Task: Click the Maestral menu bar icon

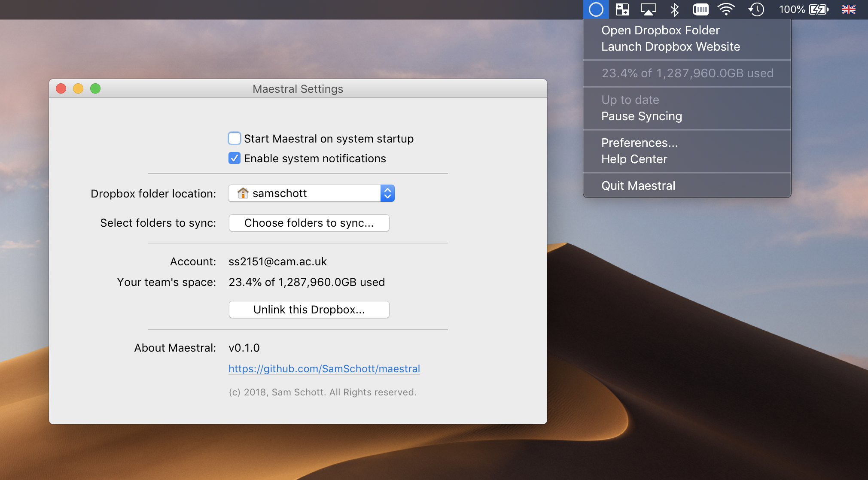Action: click(x=595, y=9)
